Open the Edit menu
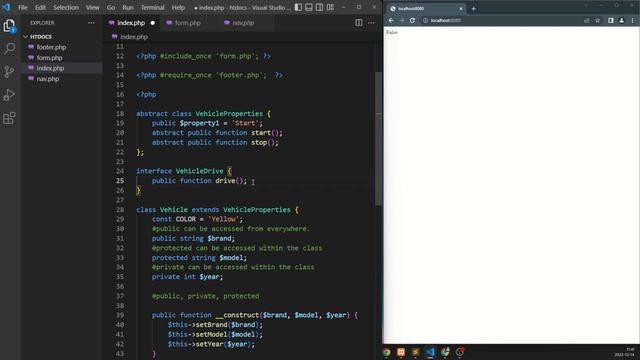640x360 pixels. [x=40, y=7]
